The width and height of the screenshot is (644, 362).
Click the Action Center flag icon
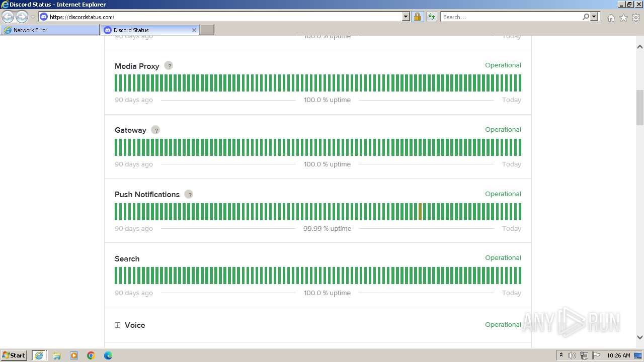pyautogui.click(x=596, y=355)
